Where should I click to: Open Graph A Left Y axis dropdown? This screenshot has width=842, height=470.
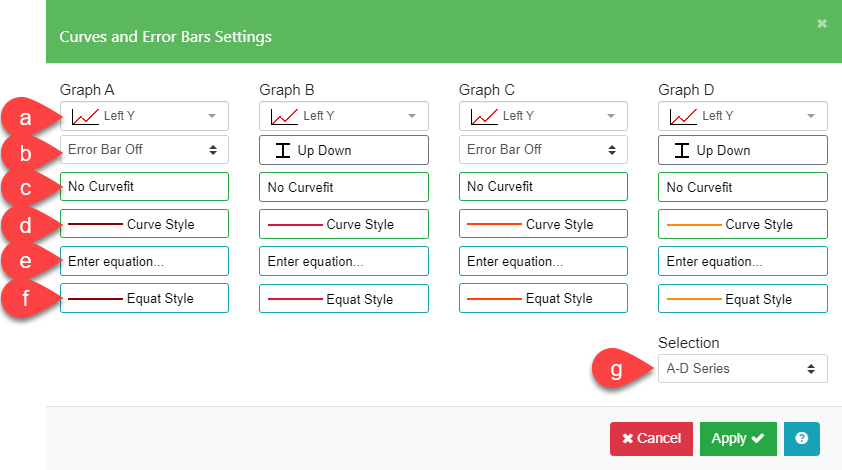pyautogui.click(x=144, y=116)
